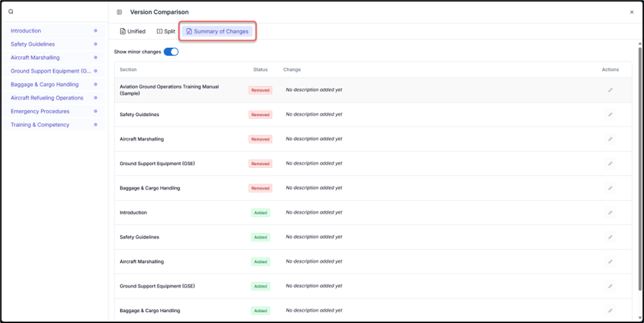Screen dimensions: 644x323
Task: Edit description for removed Baggage & Cargo Handling row
Action: pyautogui.click(x=610, y=188)
